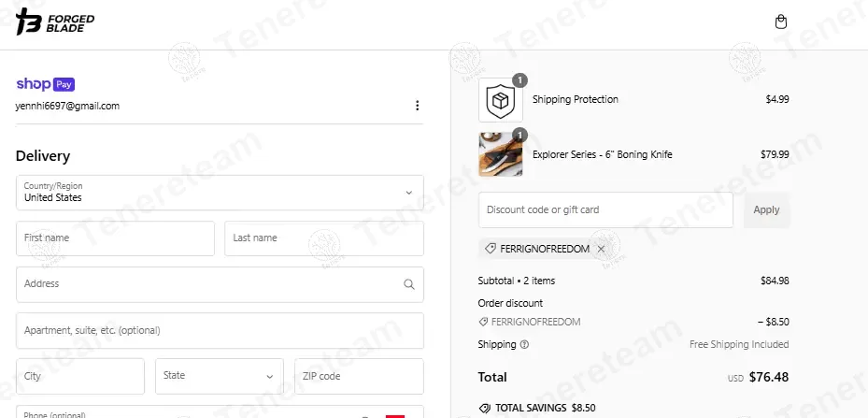This screenshot has height=418, width=868.
Task: Open the shopping bag cart icon
Action: click(x=780, y=22)
